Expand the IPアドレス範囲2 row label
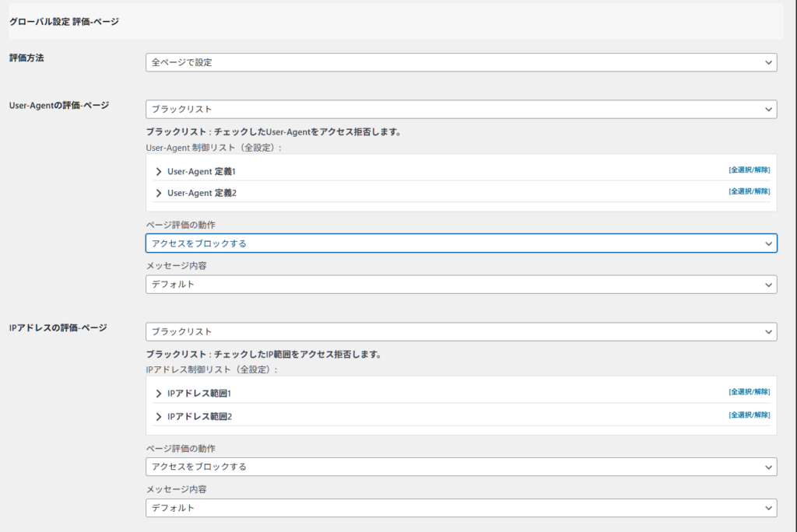The height and width of the screenshot is (532, 797). click(200, 416)
